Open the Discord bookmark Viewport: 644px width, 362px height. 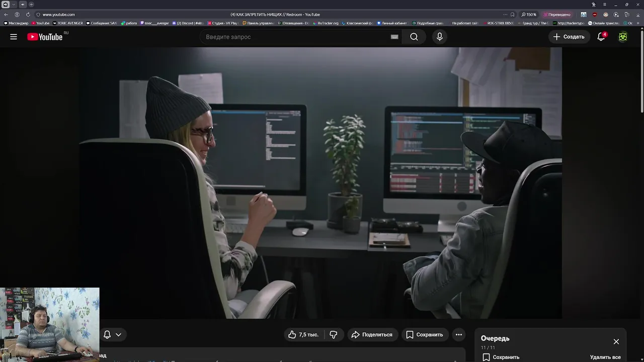[x=188, y=23]
